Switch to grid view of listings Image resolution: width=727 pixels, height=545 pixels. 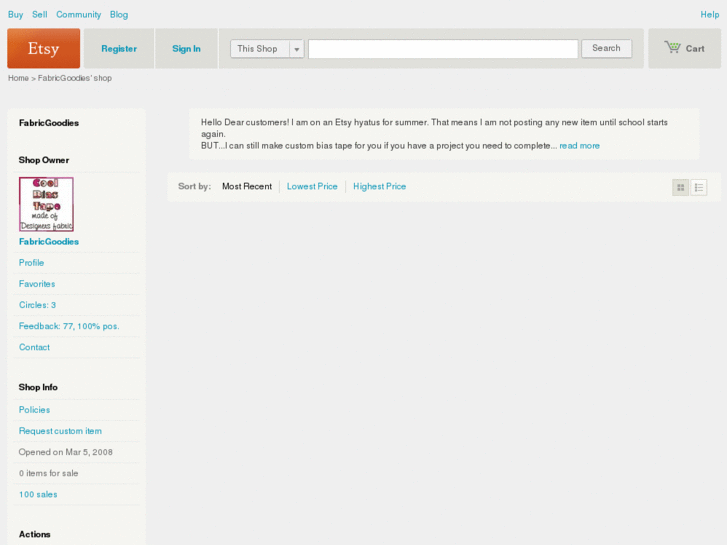pos(681,187)
